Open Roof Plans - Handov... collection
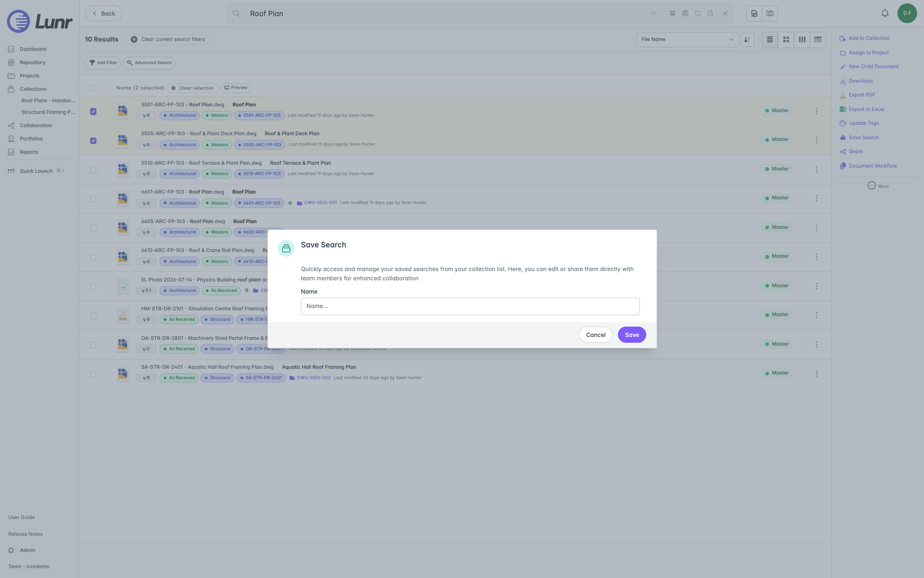Screen dimensions: 924x578 tap(48, 101)
